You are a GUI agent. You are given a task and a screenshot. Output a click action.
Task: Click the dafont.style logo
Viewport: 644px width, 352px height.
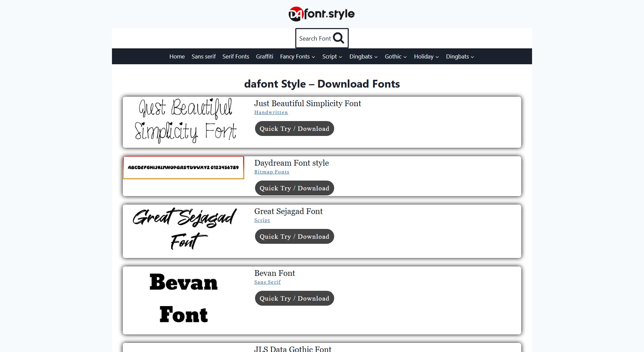(x=321, y=14)
